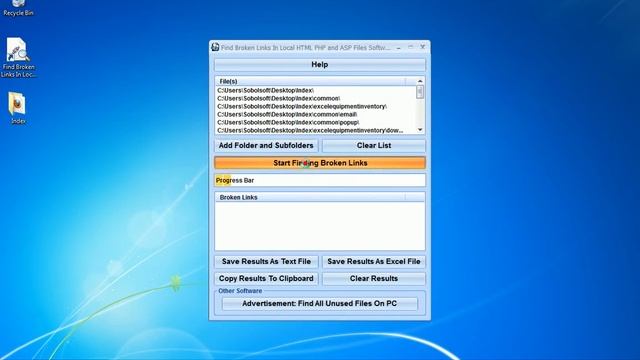Open the Find All Unused Files advertisement
The image size is (640, 360).
(x=320, y=304)
